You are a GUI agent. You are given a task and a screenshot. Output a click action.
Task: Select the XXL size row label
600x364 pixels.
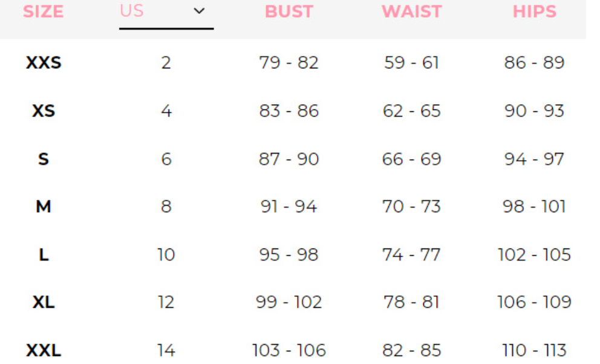(44, 350)
